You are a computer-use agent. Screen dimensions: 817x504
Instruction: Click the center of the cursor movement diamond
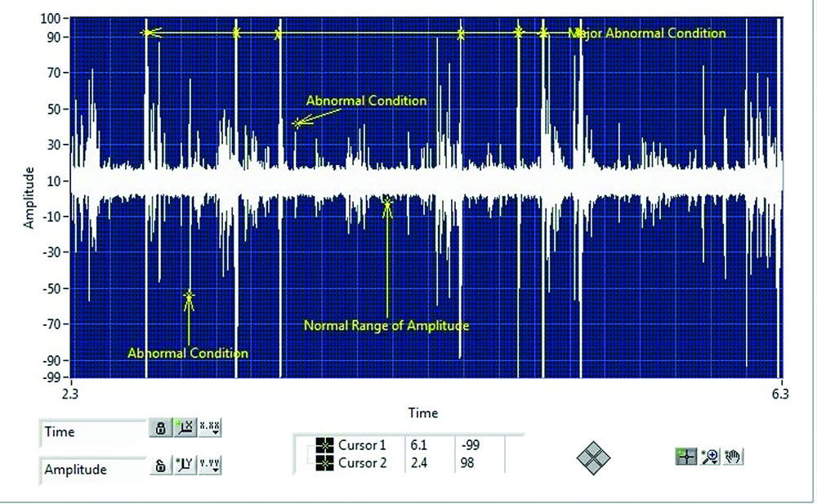594,459
